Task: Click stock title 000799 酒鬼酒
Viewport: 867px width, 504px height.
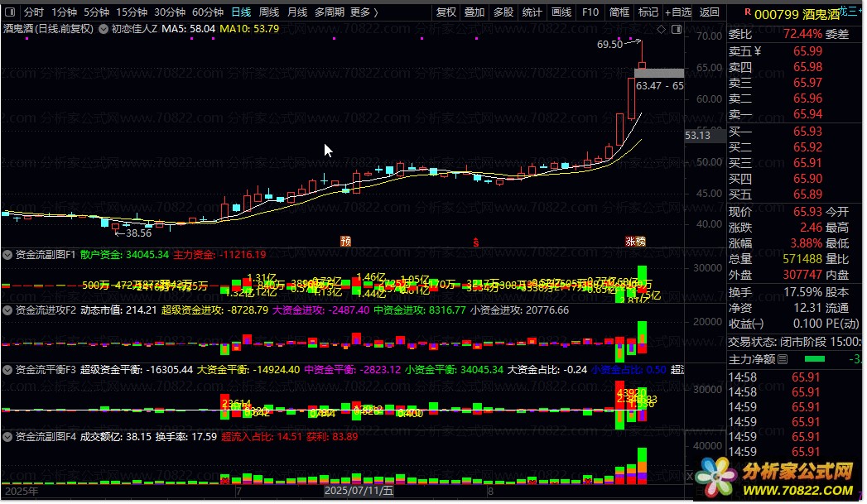Action: [x=797, y=15]
